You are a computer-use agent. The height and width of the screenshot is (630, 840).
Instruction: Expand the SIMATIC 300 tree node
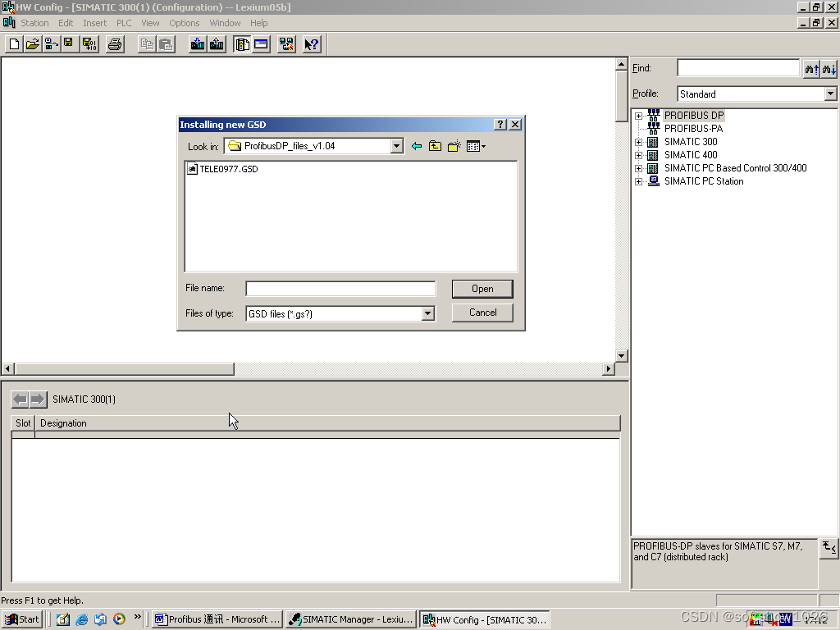638,142
